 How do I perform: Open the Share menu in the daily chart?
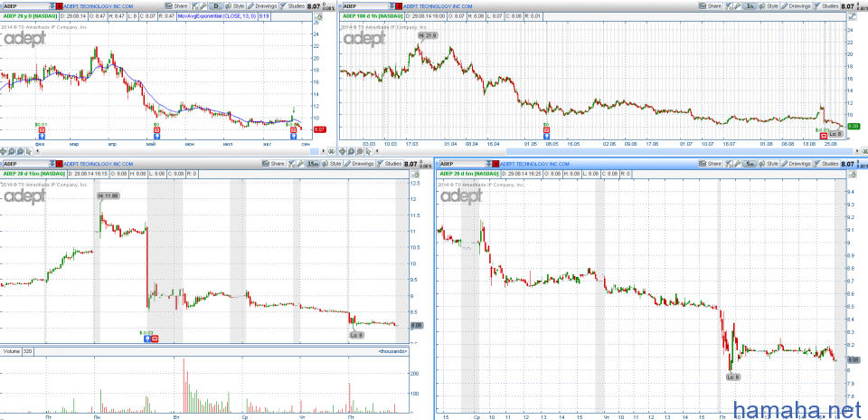coord(176,6)
